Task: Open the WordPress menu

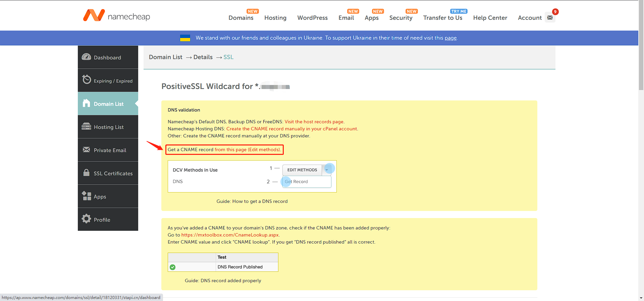Action: [313, 18]
